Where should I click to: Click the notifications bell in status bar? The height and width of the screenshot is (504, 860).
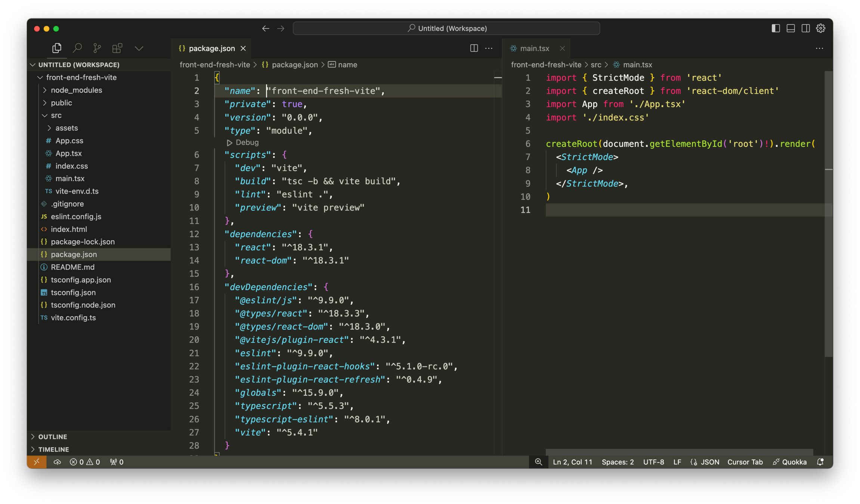[820, 462]
